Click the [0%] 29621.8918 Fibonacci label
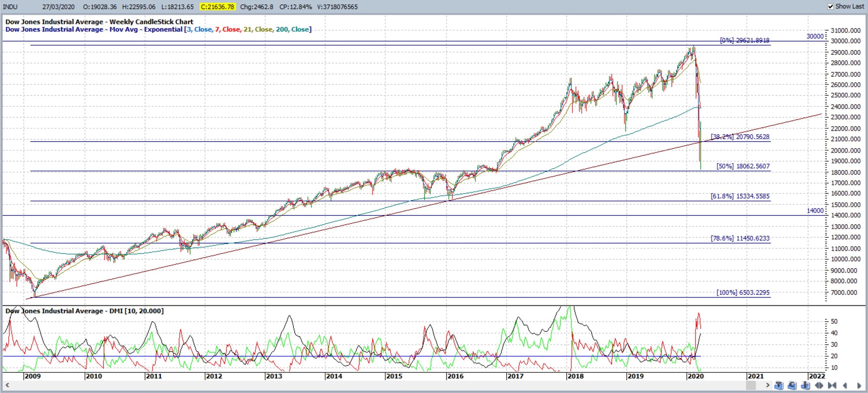This screenshot has height=393, width=868. click(x=744, y=41)
